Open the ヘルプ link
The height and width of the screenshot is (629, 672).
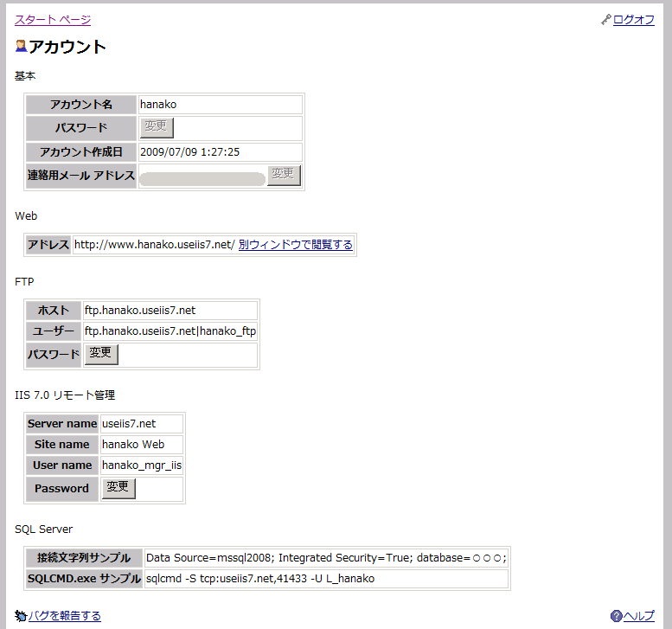(639, 616)
